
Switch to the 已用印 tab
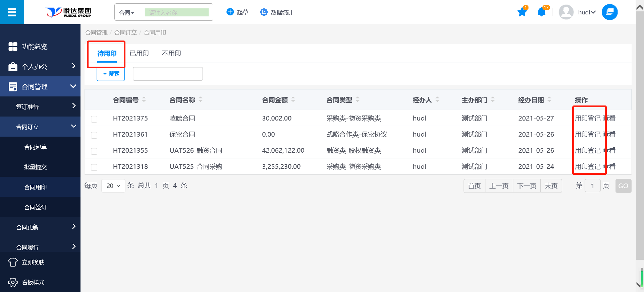coord(139,54)
